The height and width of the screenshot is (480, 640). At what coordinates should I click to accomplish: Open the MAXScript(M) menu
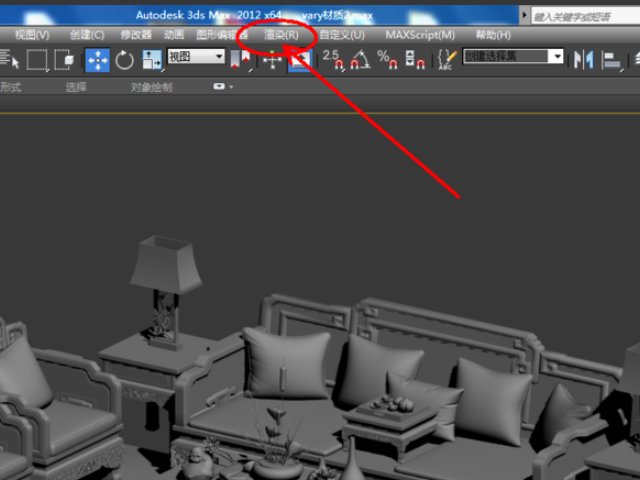point(419,35)
